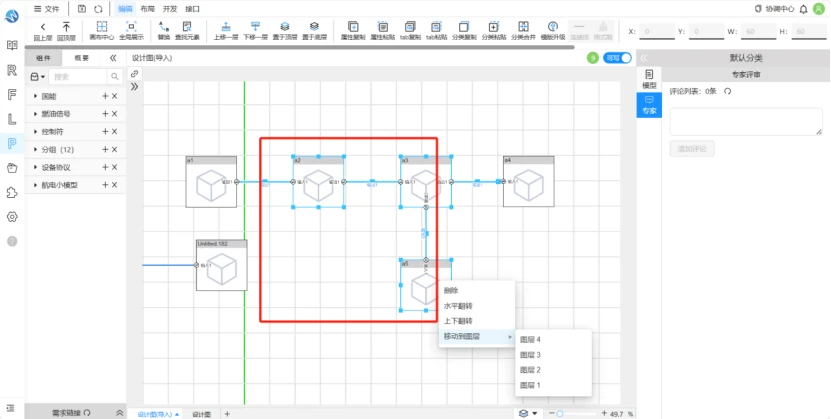
Task: Select the P module in left sidebar
Action: point(12,143)
